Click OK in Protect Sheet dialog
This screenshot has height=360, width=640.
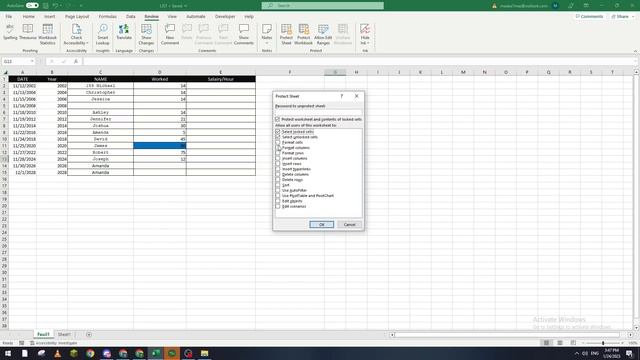322,224
